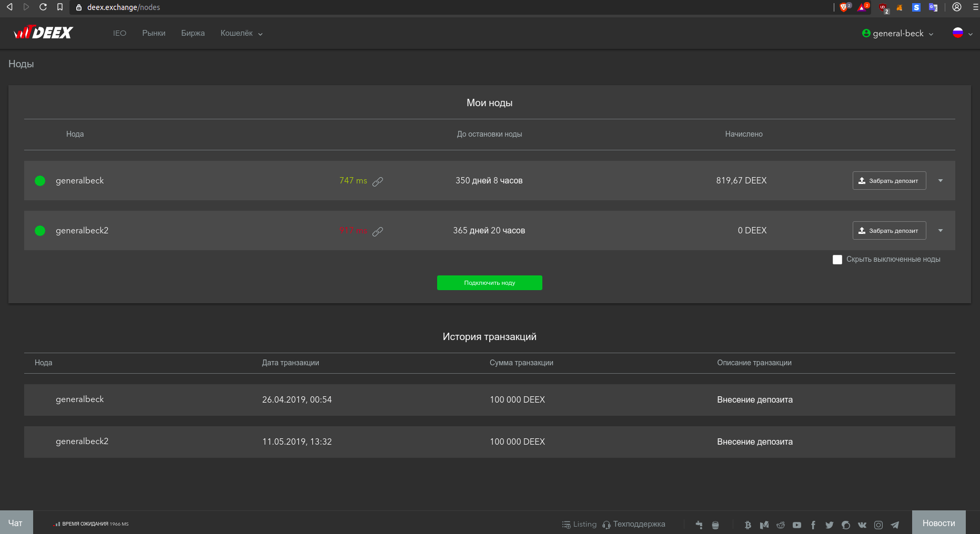Open the Кошелёк dropdown menu

241,33
